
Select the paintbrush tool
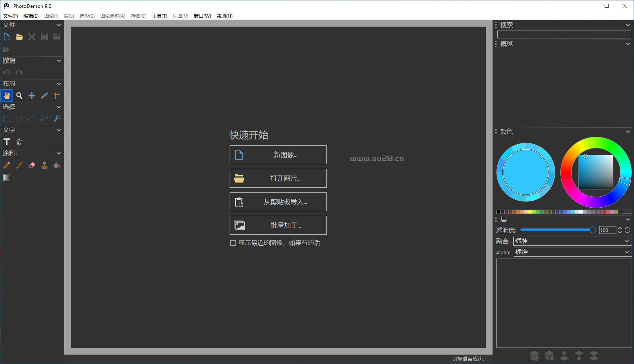tap(19, 165)
